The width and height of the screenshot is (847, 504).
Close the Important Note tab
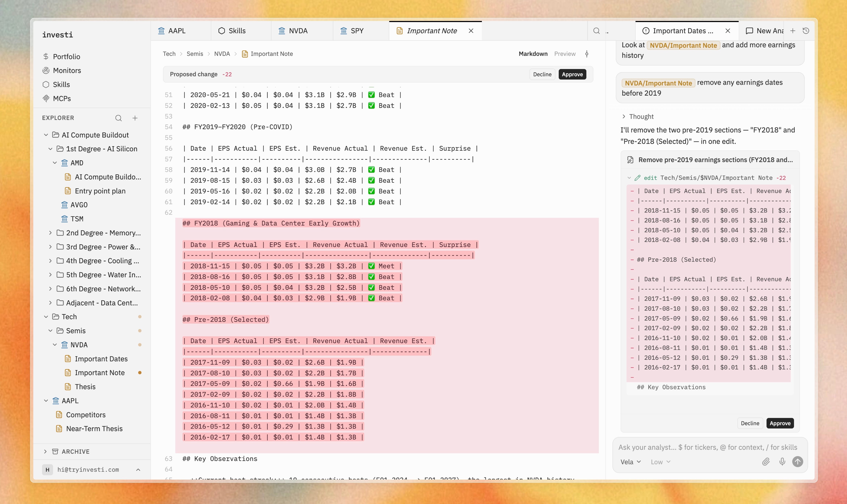(471, 31)
